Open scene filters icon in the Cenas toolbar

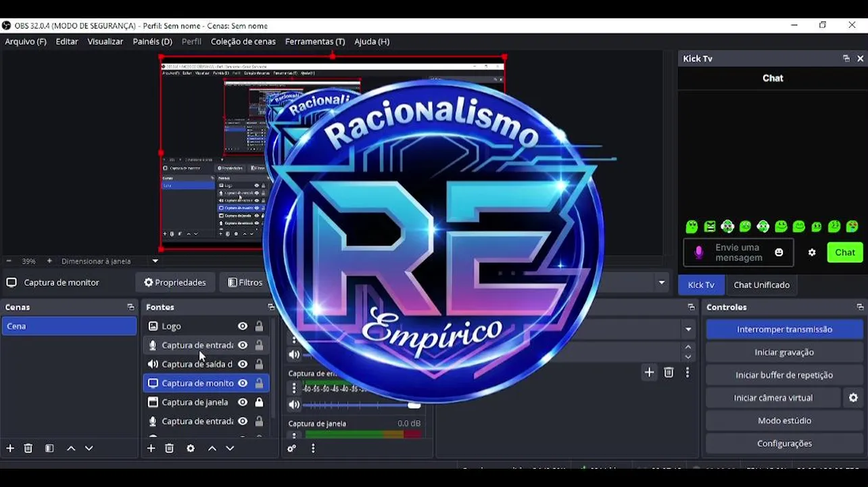coord(49,448)
